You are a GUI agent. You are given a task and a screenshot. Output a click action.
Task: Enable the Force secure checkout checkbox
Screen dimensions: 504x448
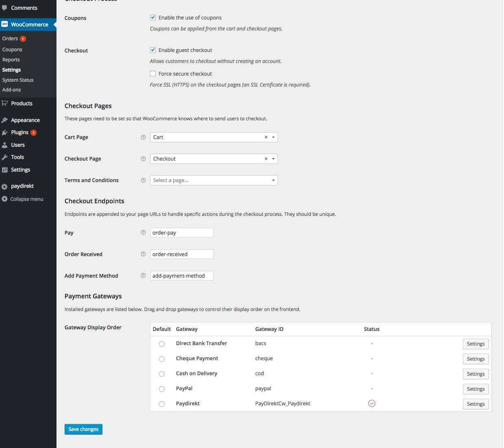pos(153,74)
